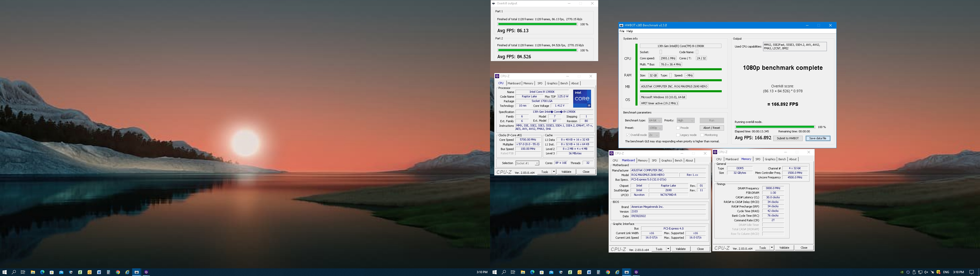The image size is (980, 276).
Task: Expand Tools arrow in CPU-Z Memory window
Action: pos(772,248)
